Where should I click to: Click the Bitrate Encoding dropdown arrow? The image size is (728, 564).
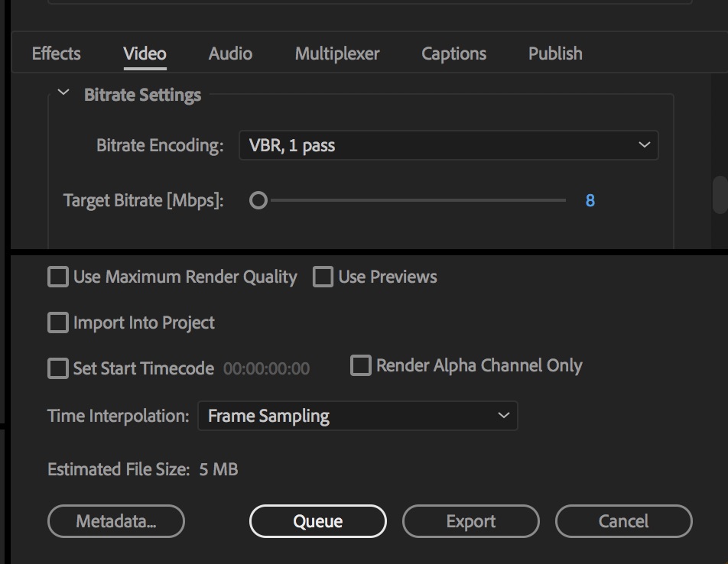pyautogui.click(x=644, y=145)
